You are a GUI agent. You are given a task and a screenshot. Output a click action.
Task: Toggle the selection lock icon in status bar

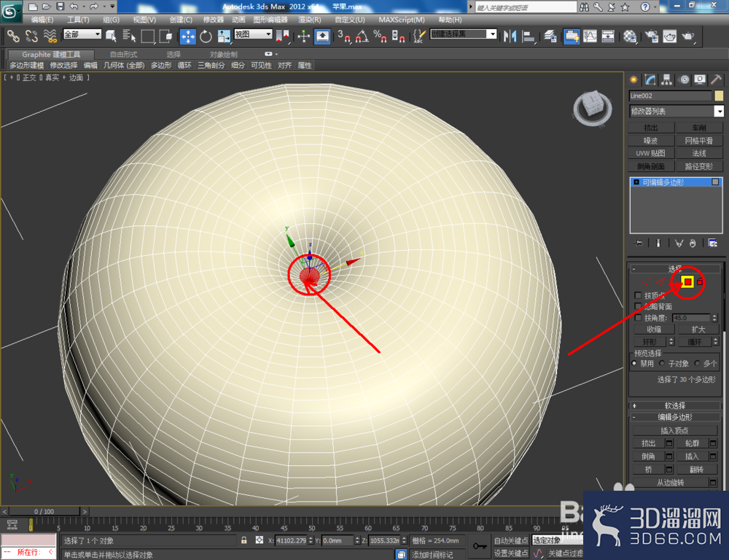(x=244, y=540)
